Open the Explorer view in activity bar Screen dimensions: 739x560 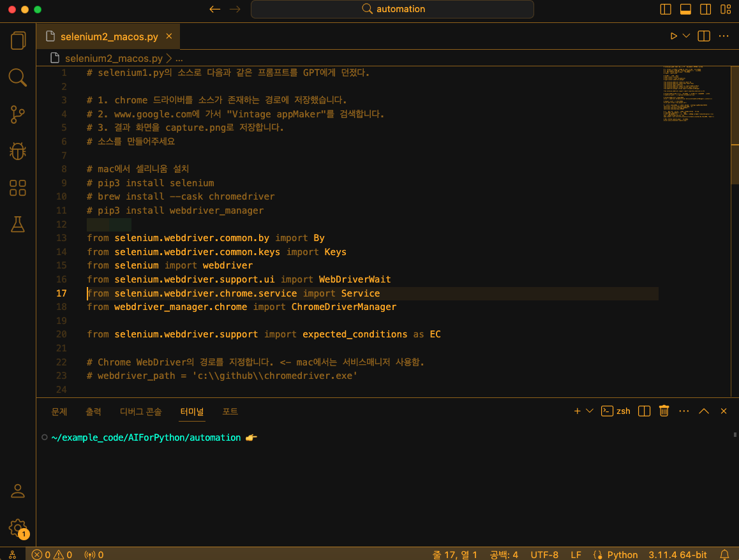pyautogui.click(x=18, y=41)
